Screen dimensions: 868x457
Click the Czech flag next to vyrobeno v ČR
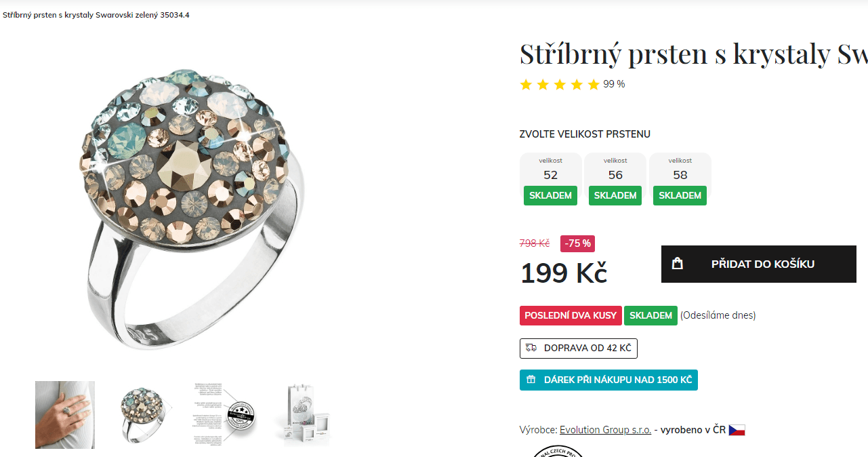(x=737, y=429)
